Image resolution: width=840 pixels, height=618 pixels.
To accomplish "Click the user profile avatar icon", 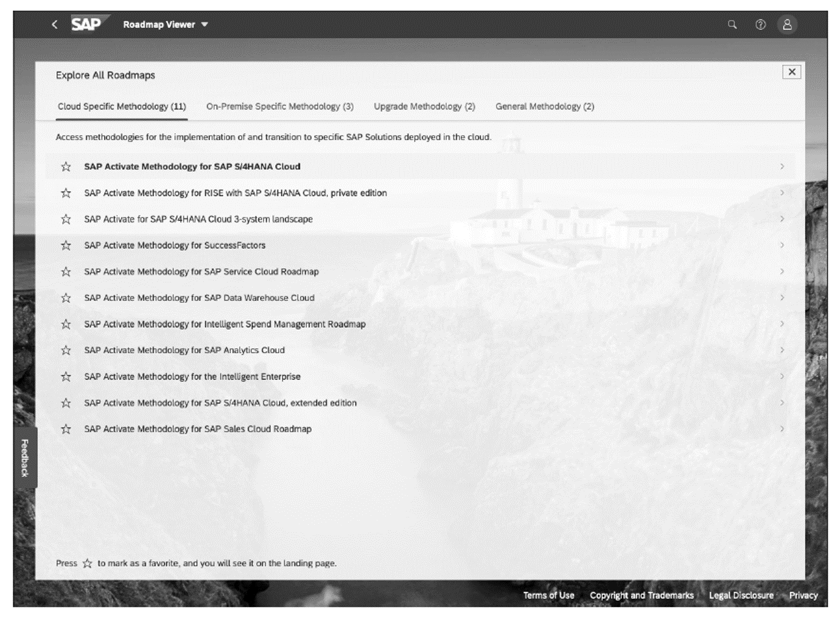I will point(786,24).
